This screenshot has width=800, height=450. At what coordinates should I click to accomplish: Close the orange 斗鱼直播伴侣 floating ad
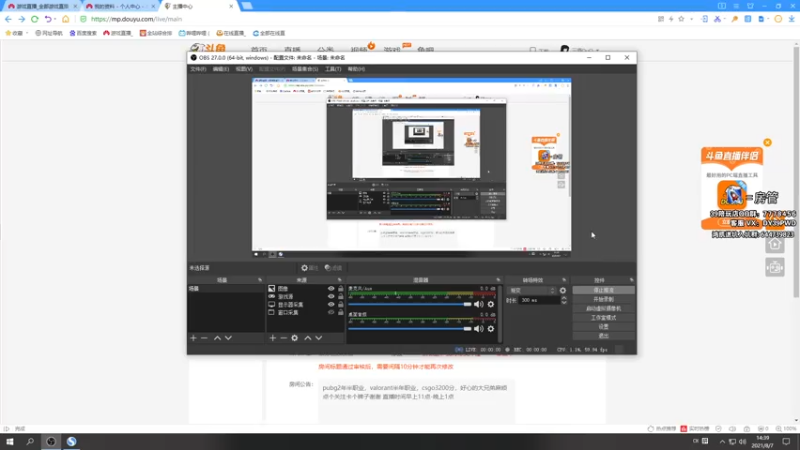pos(767,142)
